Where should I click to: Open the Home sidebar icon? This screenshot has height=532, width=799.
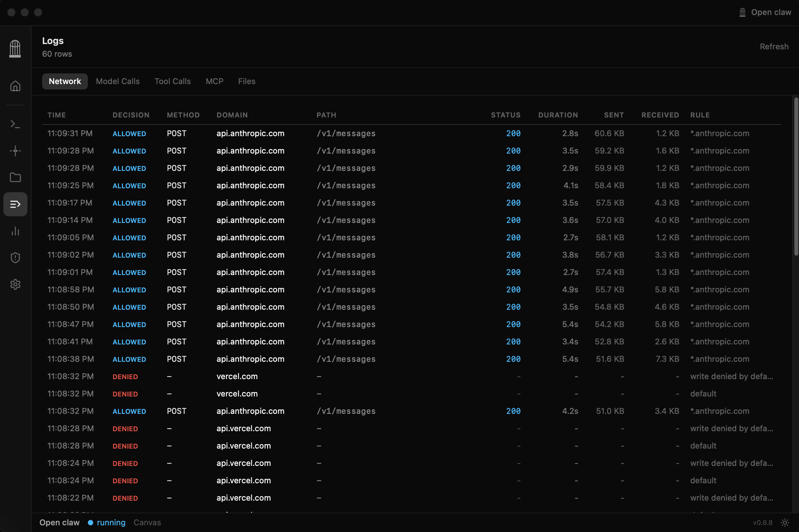(x=15, y=86)
